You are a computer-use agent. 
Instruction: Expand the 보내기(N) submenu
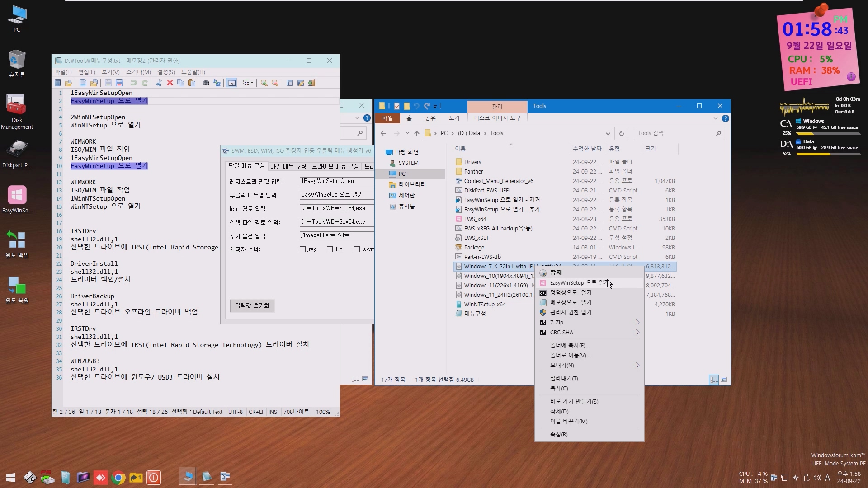[x=589, y=366]
